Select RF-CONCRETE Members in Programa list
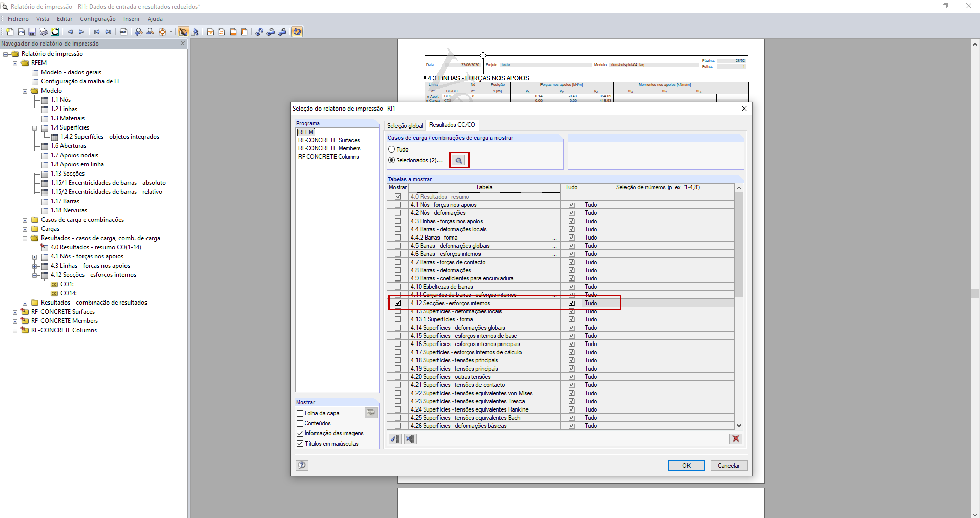 (329, 148)
